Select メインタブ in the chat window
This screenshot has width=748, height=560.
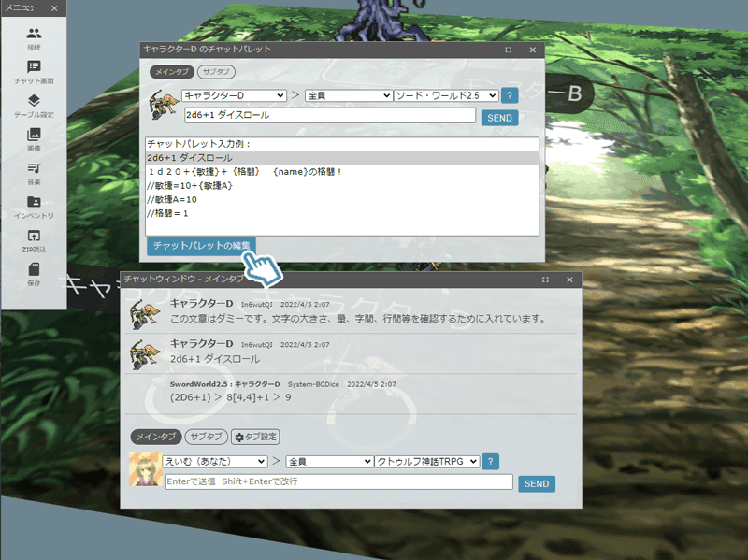pyautogui.click(x=156, y=437)
